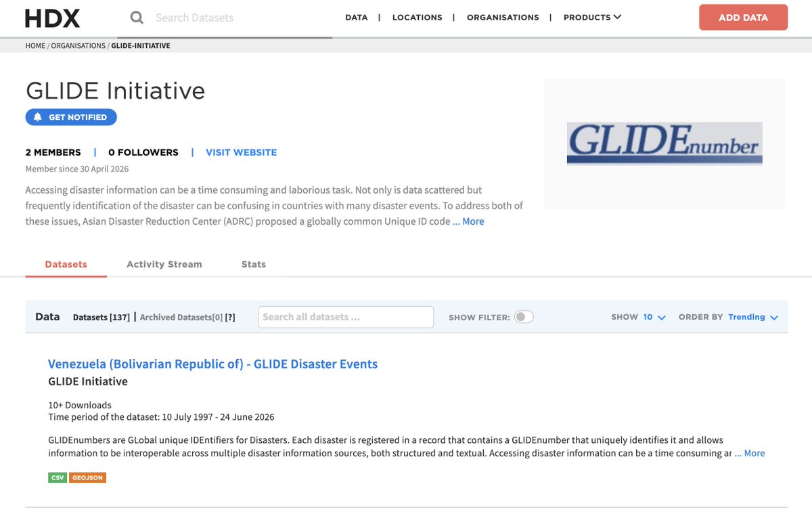This screenshot has height=518, width=812.
Task: Click the 0 FOLLOWERS text
Action: [143, 152]
